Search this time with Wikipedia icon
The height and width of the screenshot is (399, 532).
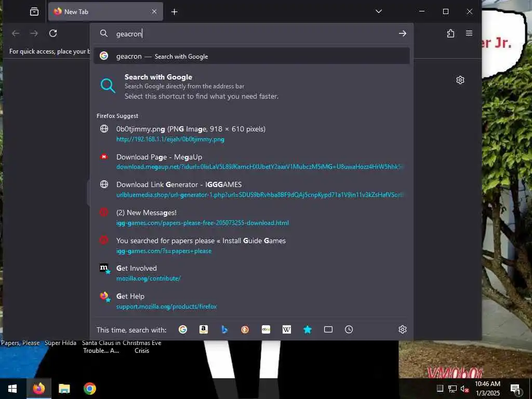(287, 329)
